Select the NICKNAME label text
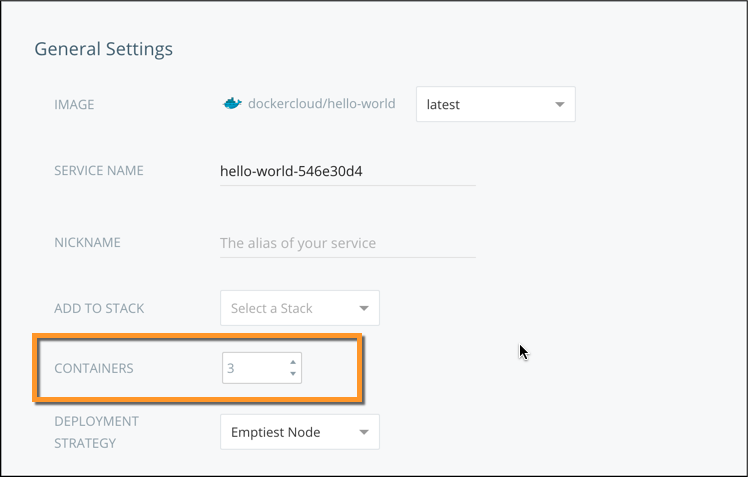 click(x=87, y=242)
